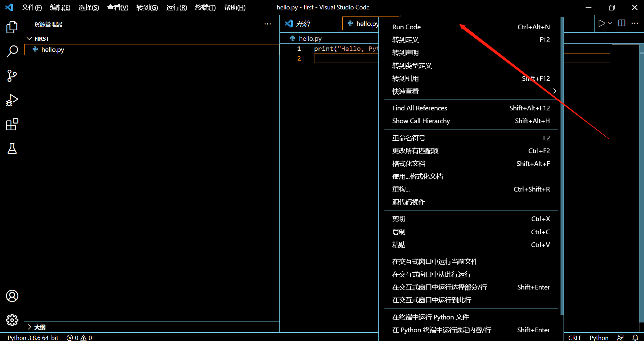Choose 源代码操作... from context menu
644x341 pixels.
471,202
